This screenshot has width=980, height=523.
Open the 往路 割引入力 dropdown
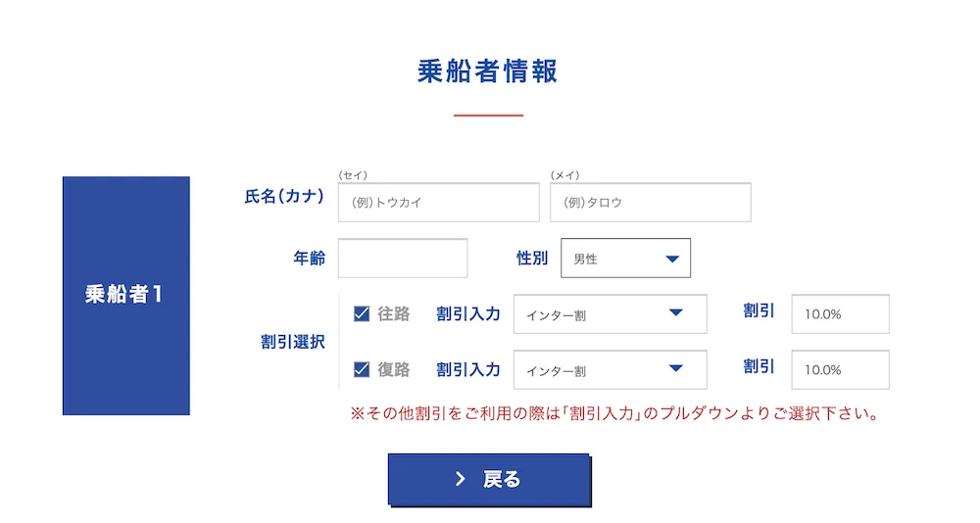pyautogui.click(x=609, y=314)
